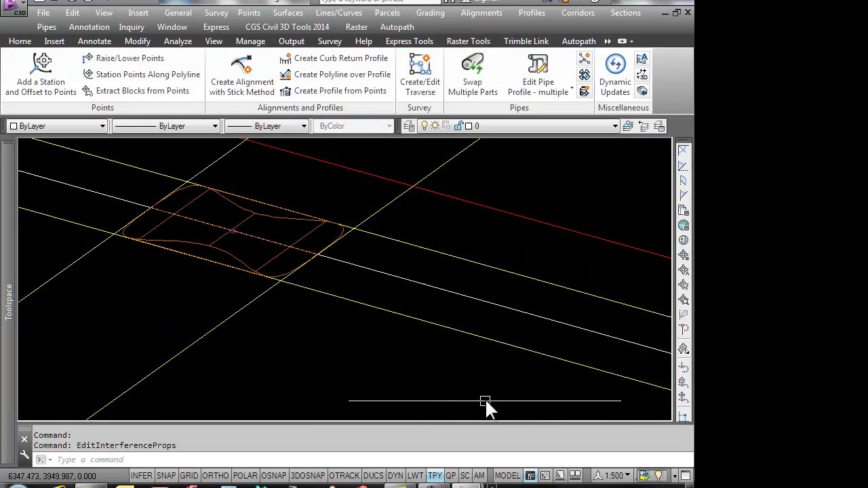Click the Alignments and Profiles panel title
Screen dimensions: 868x488
pyautogui.click(x=300, y=108)
